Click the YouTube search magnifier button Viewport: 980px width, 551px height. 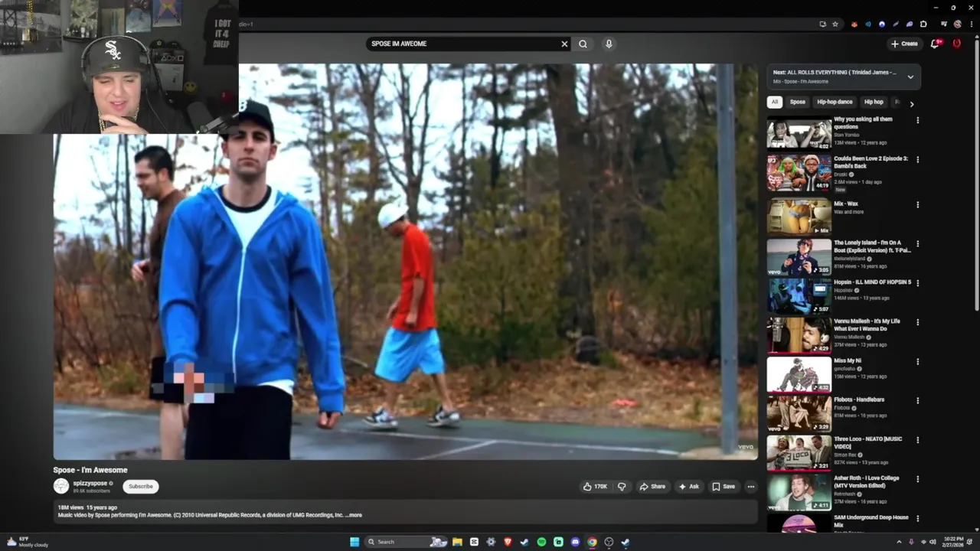tap(583, 44)
